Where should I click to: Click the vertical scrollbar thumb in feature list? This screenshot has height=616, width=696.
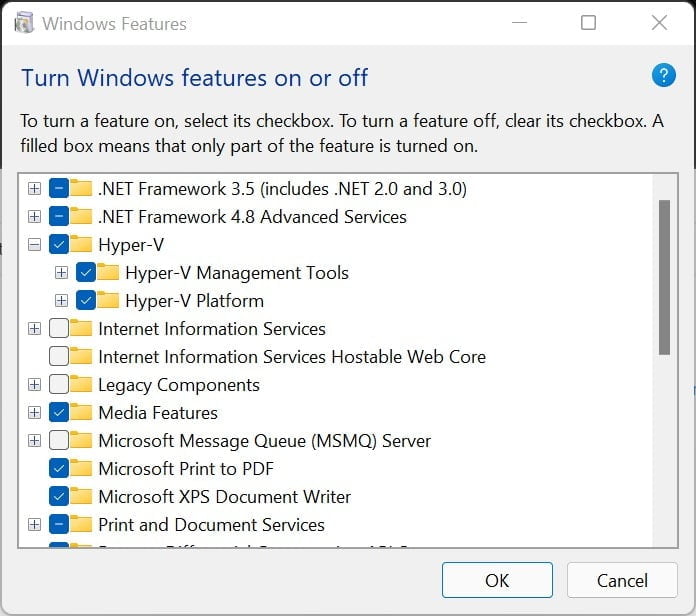[664, 275]
